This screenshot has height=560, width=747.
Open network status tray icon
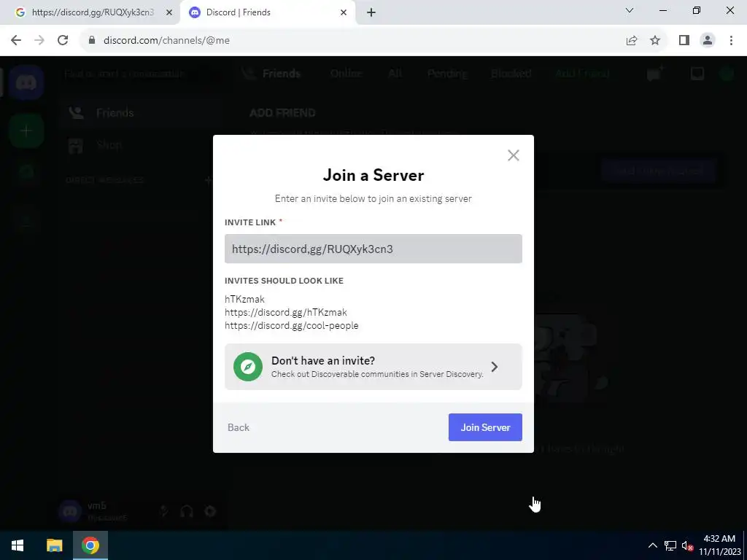click(670, 545)
